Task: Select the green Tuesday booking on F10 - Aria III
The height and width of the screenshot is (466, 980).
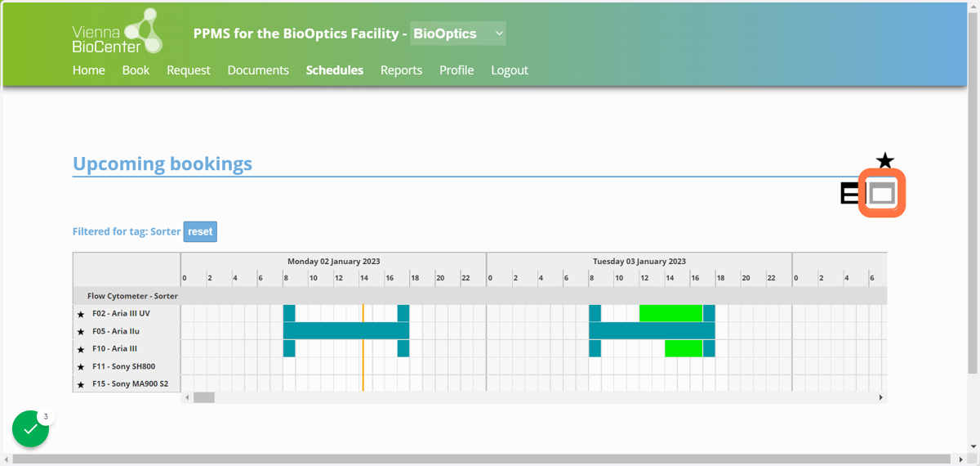Action: (684, 348)
